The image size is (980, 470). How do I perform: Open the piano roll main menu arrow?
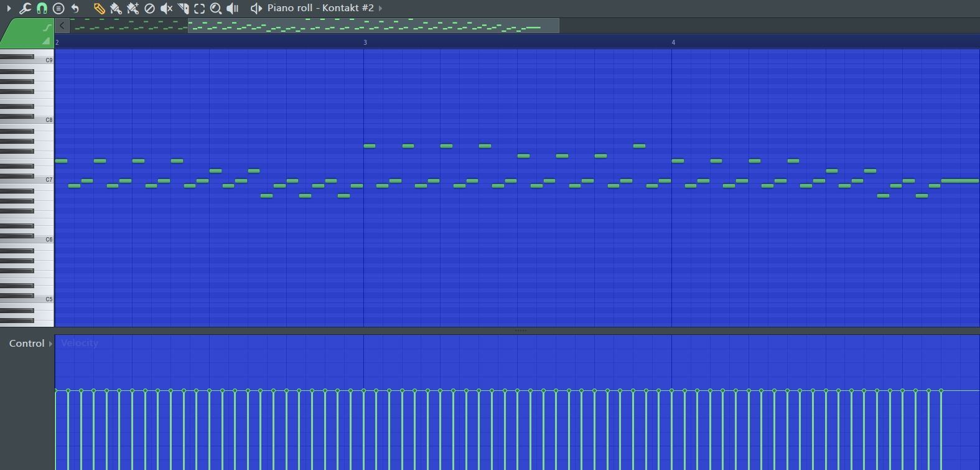click(x=9, y=8)
